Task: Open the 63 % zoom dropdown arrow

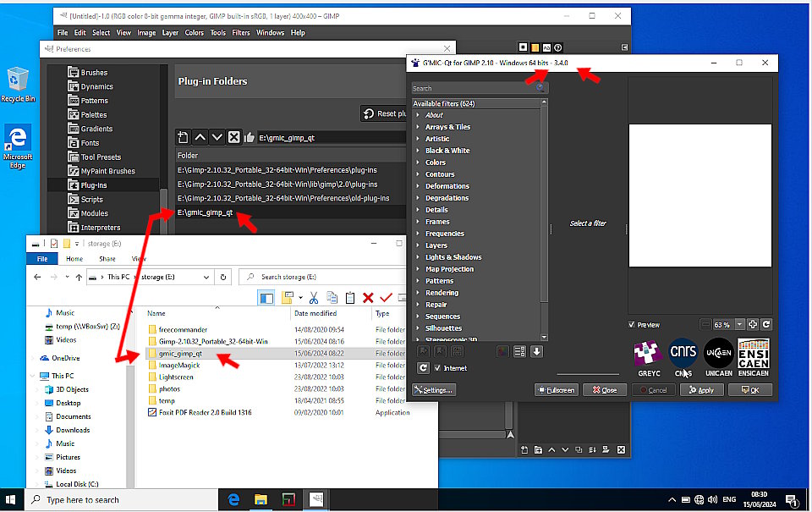Action: [x=739, y=324]
